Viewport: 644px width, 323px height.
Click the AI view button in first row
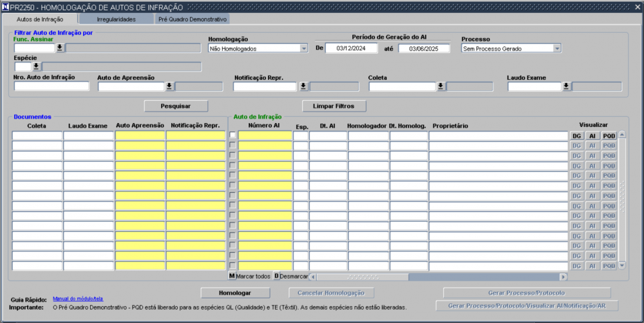(592, 135)
